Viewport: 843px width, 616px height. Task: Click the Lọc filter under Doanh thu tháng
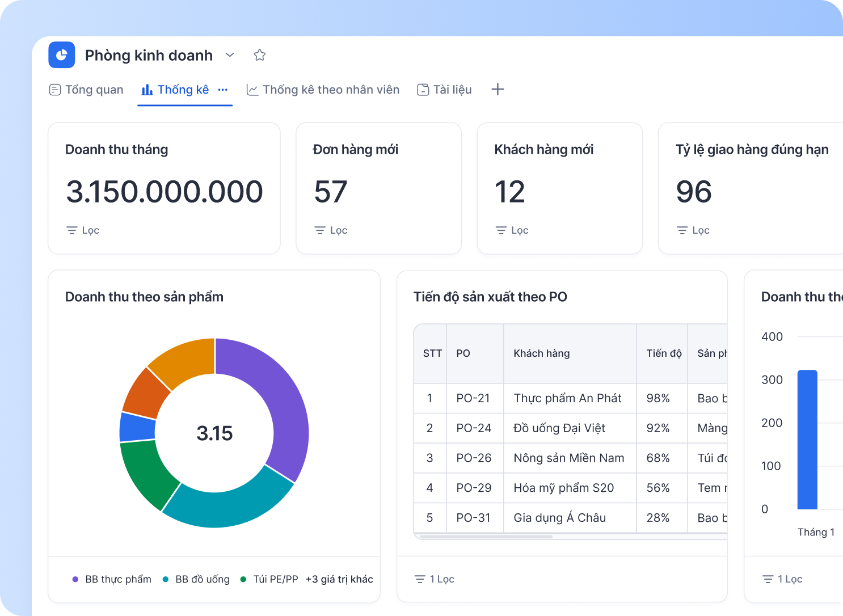[x=83, y=230]
